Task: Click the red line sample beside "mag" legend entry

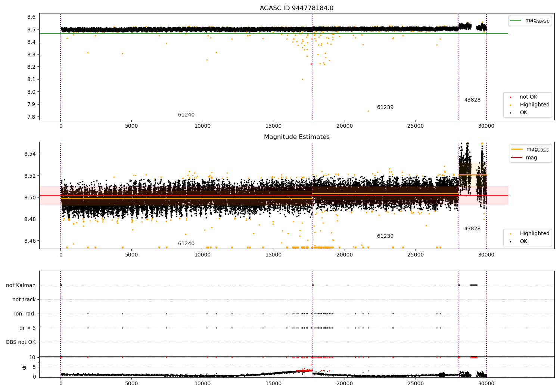Action: coord(517,158)
